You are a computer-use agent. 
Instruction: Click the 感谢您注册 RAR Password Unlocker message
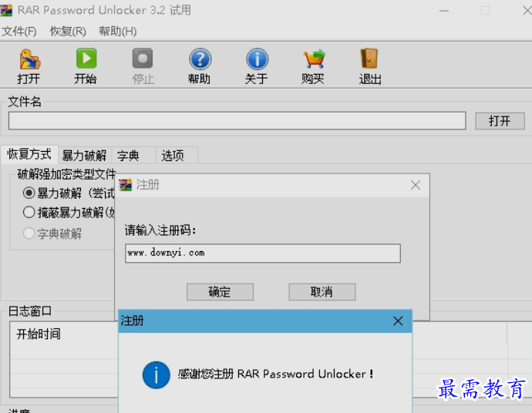point(275,374)
